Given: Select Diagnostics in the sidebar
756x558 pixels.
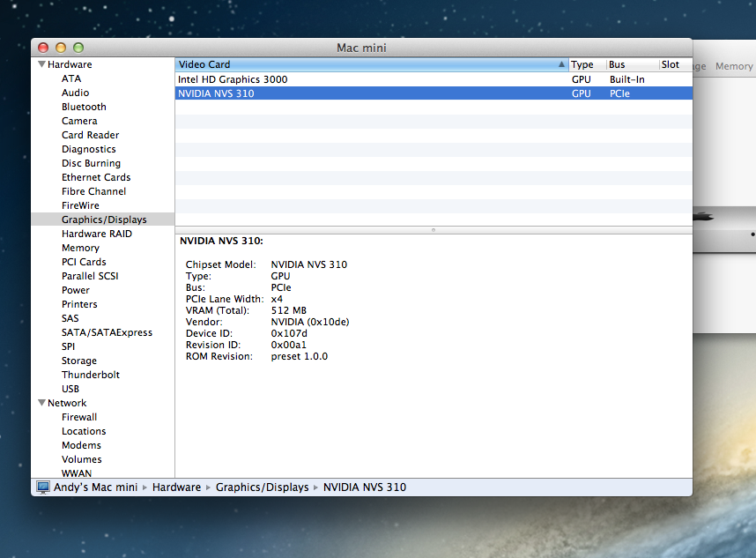Looking at the screenshot, I should pos(89,149).
